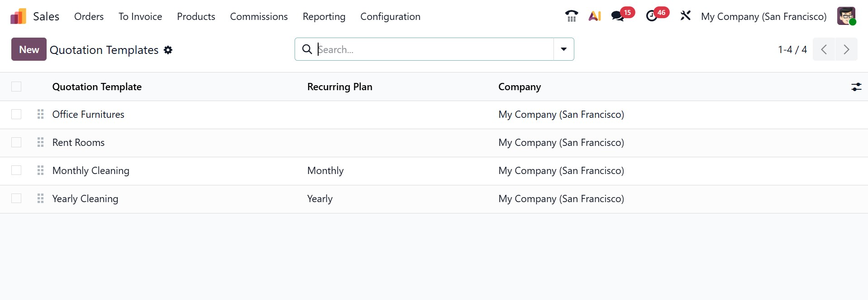The width and height of the screenshot is (868, 300).
Task: Open the chat messages icon
Action: 617,16
